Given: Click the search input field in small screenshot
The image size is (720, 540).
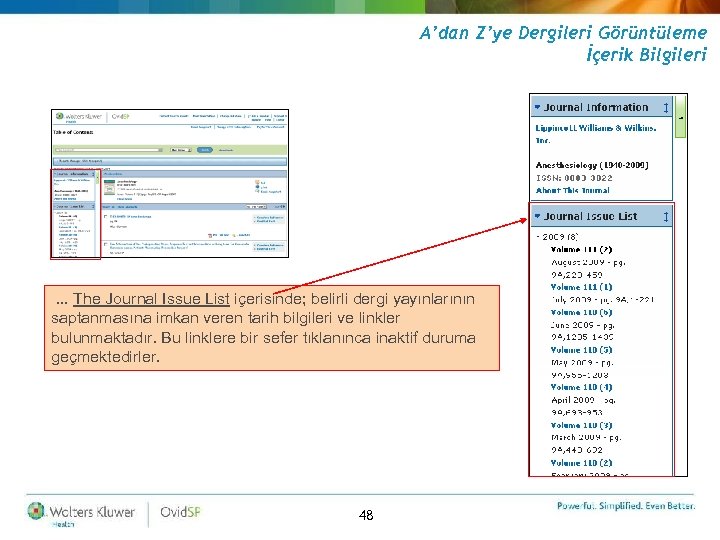Looking at the screenshot, I should click(x=108, y=150).
